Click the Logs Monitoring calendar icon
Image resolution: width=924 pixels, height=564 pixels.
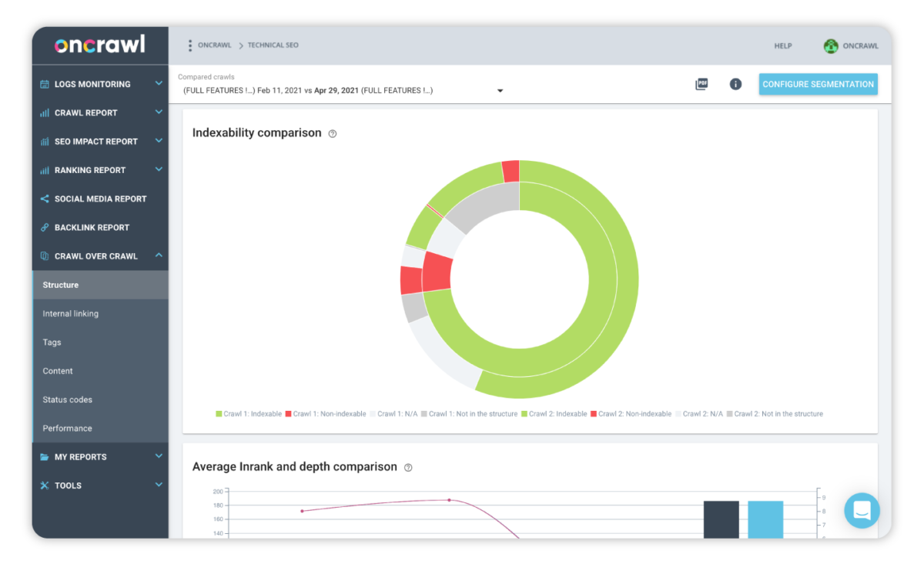point(45,84)
